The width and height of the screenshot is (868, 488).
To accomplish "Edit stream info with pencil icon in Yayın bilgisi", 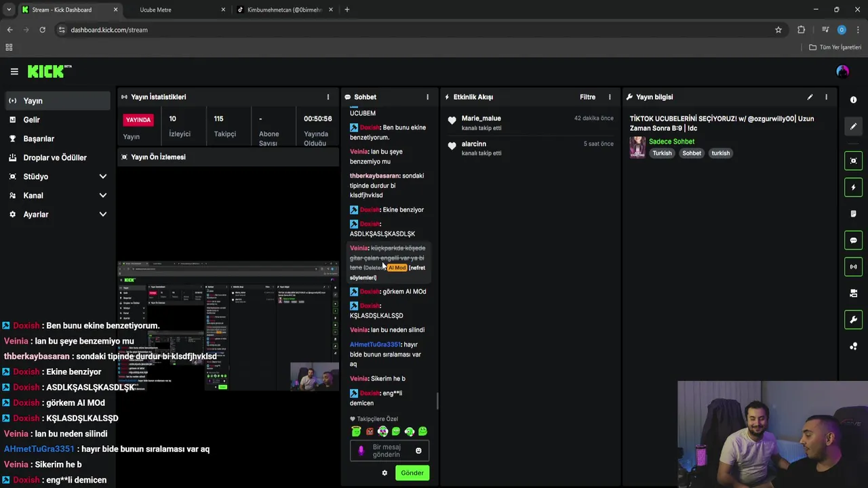I will point(810,97).
